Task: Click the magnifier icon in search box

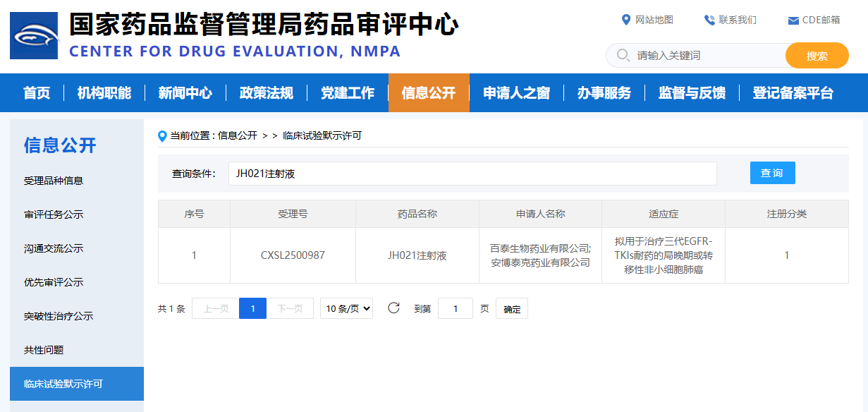Action: tap(623, 56)
